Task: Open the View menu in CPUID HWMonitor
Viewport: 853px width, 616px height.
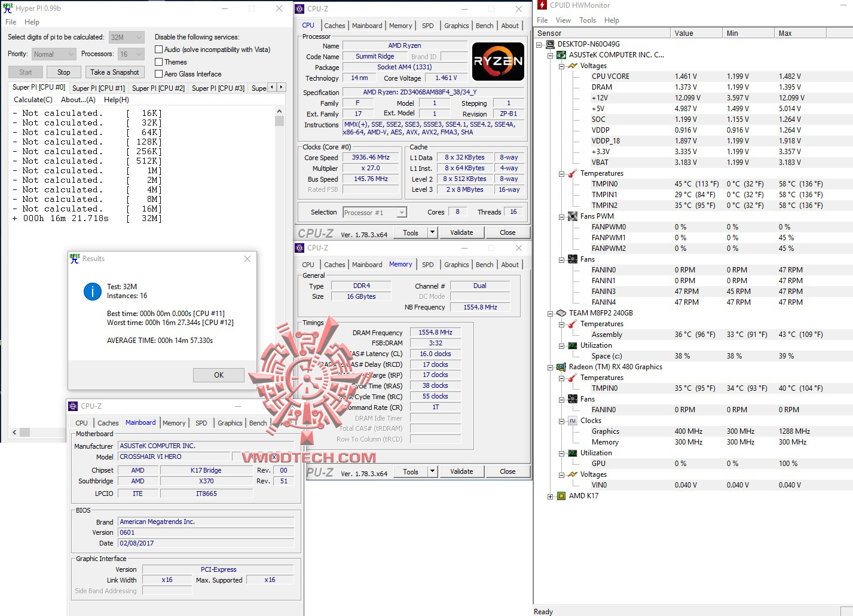Action: [563, 20]
